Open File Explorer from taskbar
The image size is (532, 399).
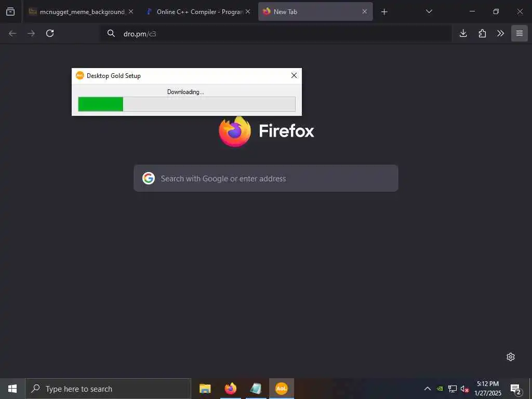(x=205, y=389)
